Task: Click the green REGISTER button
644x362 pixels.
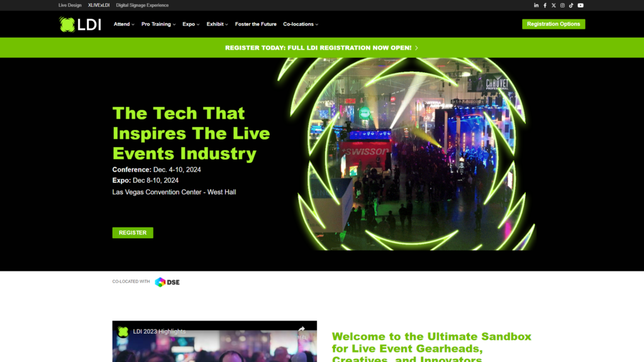Action: pos(133,233)
